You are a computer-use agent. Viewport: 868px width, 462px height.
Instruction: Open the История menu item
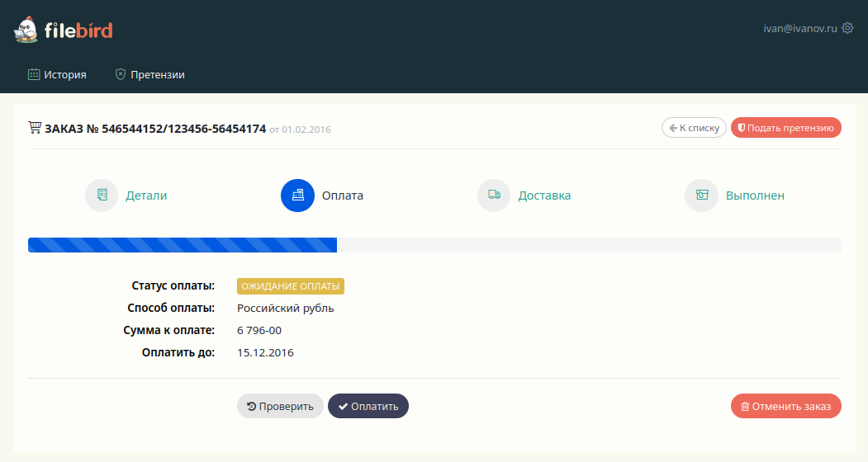click(65, 74)
